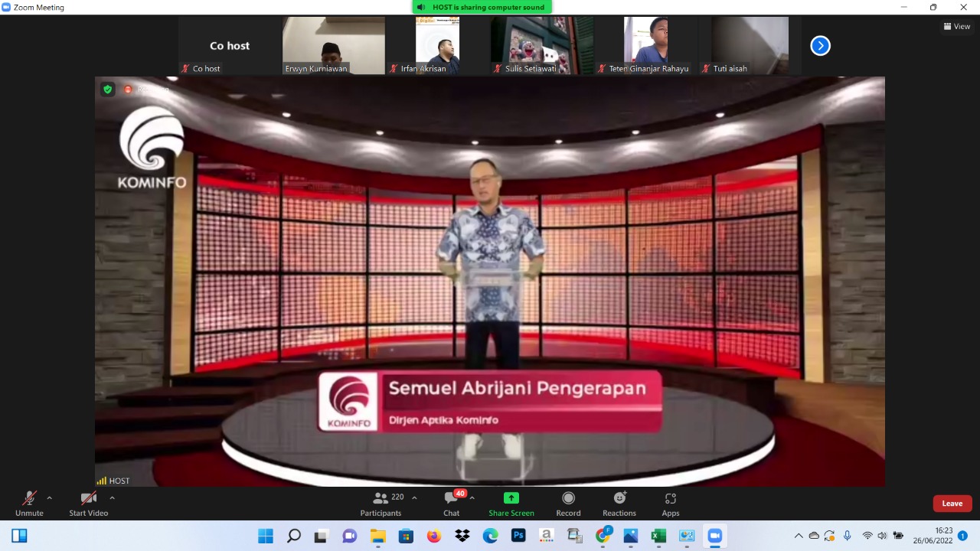Expand the Participants options caret
Image resolution: width=980 pixels, height=551 pixels.
click(414, 497)
